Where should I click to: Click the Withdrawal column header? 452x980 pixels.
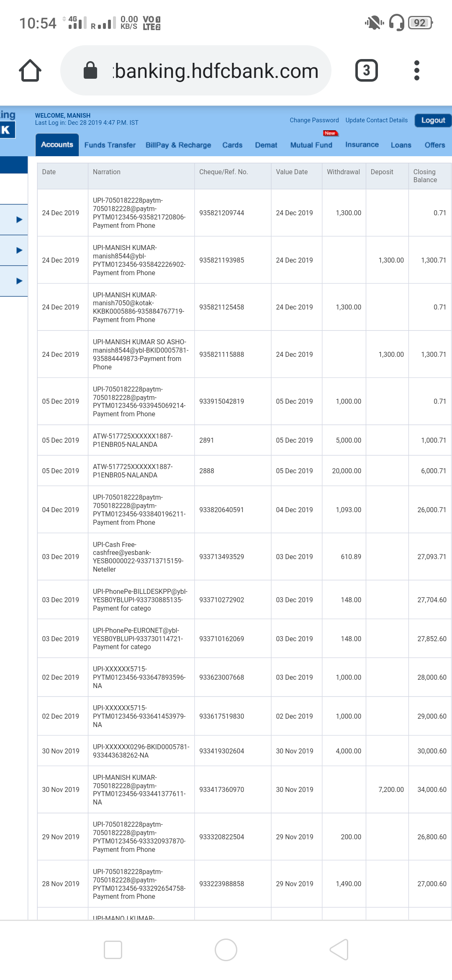coord(344,176)
